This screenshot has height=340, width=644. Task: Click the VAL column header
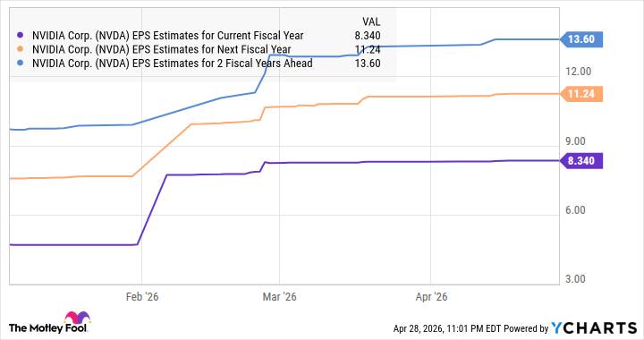click(x=371, y=21)
